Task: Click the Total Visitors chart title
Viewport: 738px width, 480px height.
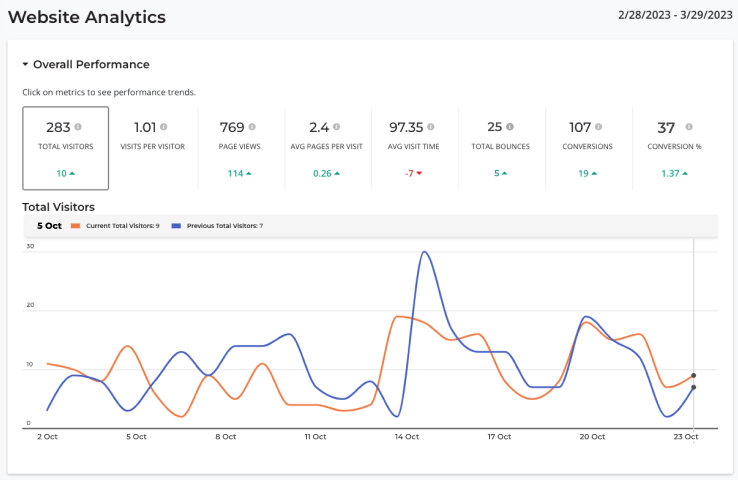Action: [x=58, y=207]
